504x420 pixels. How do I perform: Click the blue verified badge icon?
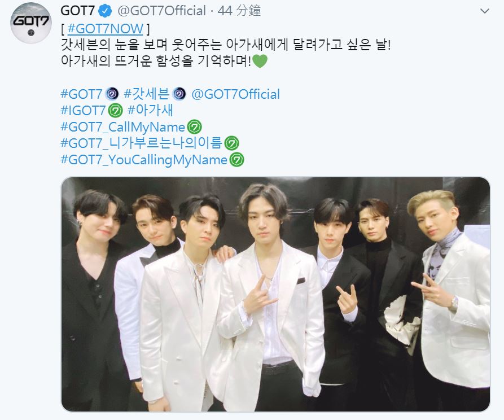(x=105, y=11)
